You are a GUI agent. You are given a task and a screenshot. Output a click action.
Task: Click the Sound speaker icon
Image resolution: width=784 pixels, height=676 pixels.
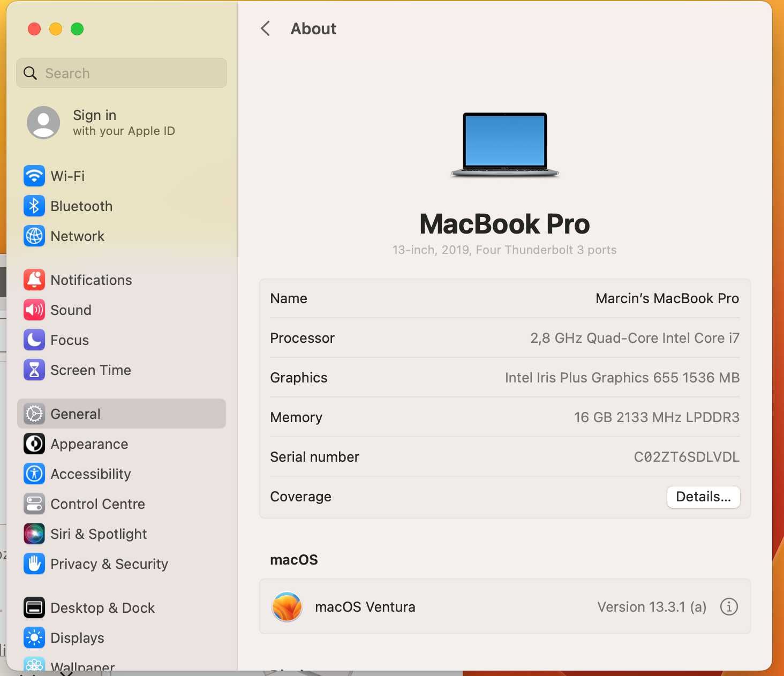[x=34, y=310]
